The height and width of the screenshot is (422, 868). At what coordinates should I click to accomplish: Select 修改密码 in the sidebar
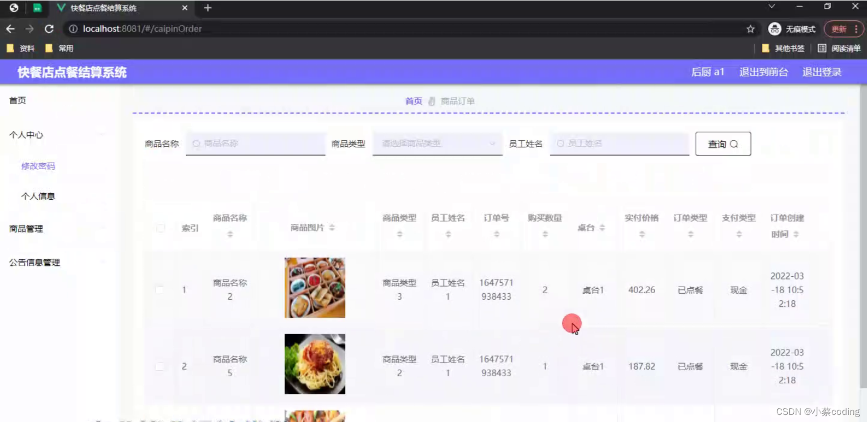pos(38,166)
